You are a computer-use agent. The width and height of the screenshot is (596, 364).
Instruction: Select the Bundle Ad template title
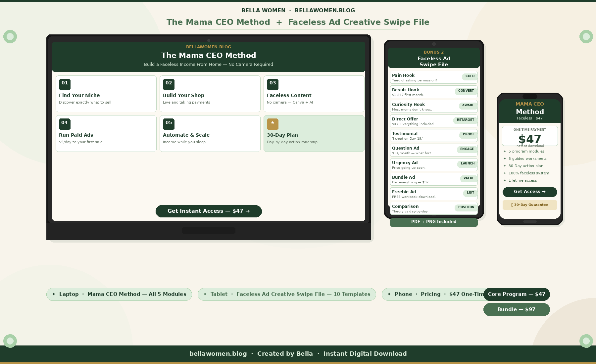click(x=403, y=177)
